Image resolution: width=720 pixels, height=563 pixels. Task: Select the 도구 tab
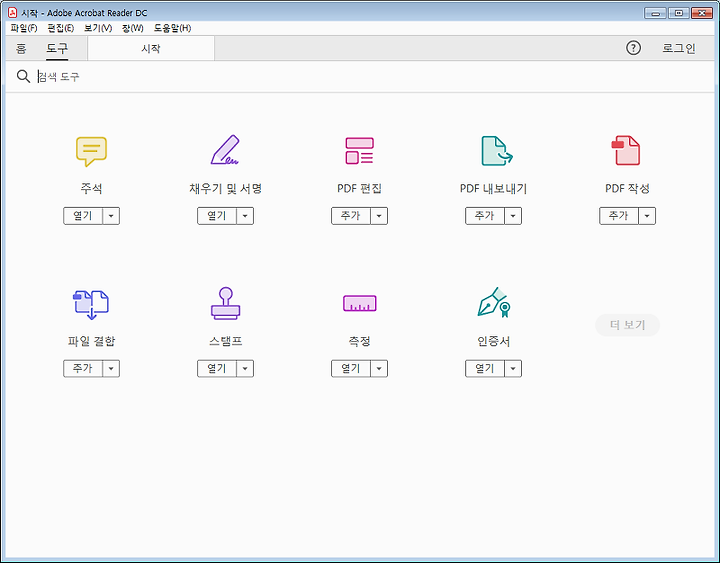[x=57, y=48]
